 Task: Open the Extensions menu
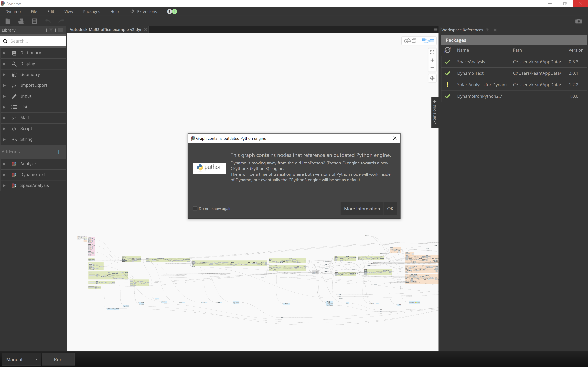pos(147,11)
